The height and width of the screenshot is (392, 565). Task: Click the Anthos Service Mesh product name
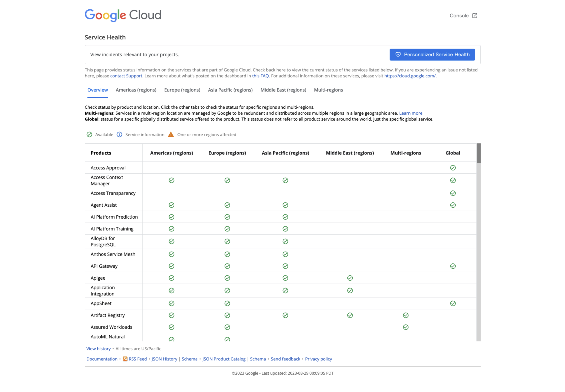(113, 254)
